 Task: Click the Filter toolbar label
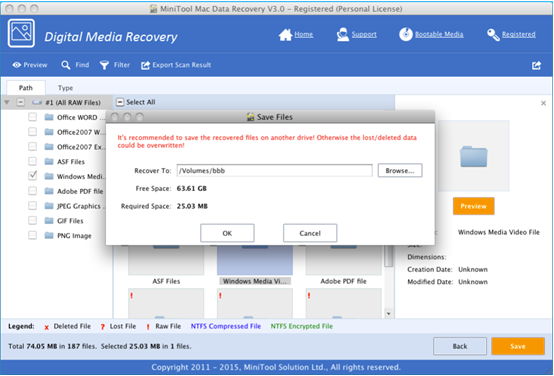[122, 65]
